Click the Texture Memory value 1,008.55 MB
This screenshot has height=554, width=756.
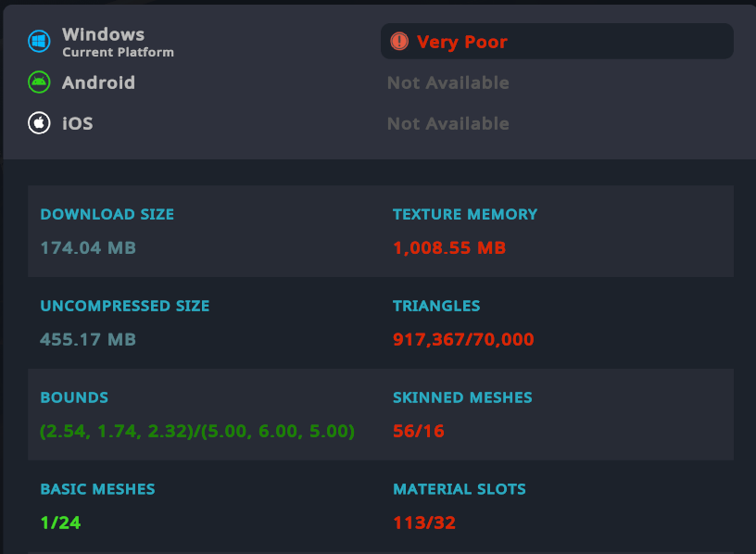click(x=449, y=248)
